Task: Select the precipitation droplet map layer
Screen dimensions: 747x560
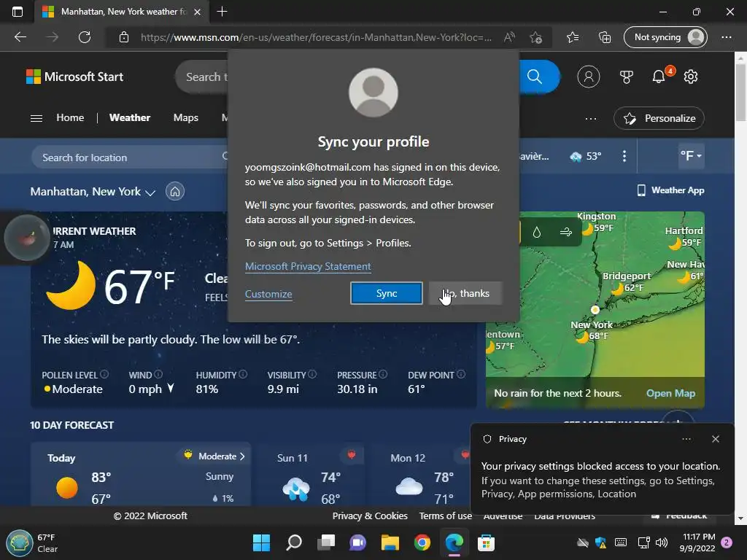Action: tap(537, 232)
